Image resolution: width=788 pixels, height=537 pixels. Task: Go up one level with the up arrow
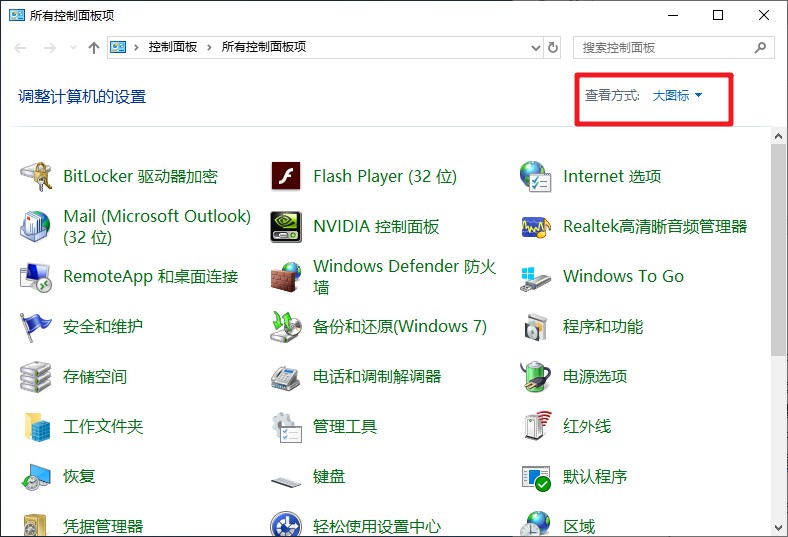(x=94, y=48)
